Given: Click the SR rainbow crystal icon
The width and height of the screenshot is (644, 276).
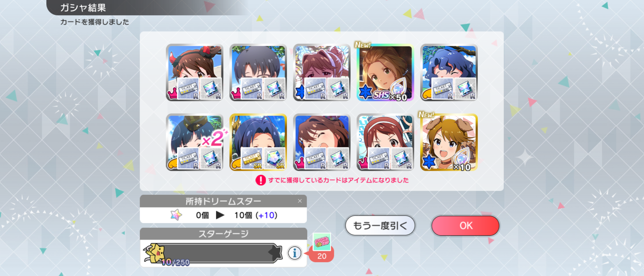Looking at the screenshot, I should (x=274, y=158).
